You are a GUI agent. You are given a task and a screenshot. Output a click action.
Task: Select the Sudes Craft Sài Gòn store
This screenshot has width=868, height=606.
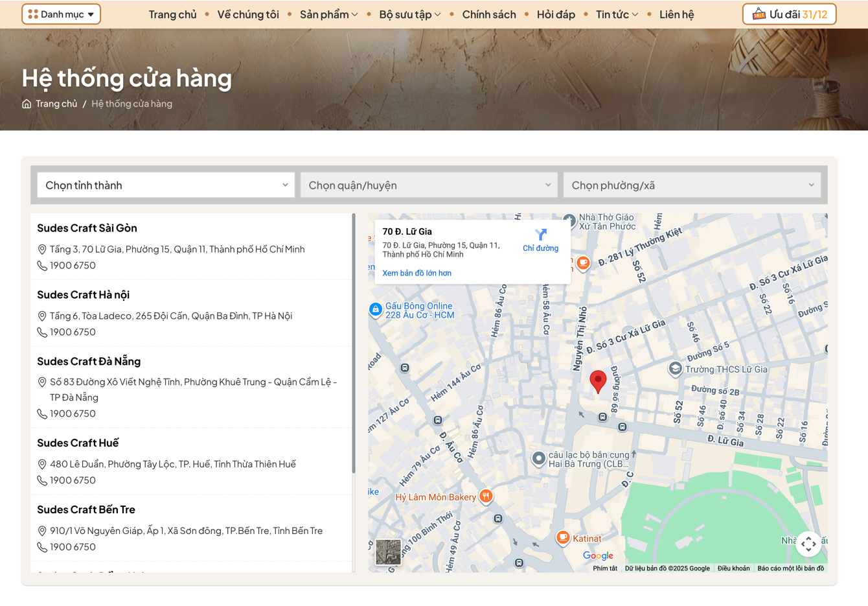pyautogui.click(x=87, y=228)
